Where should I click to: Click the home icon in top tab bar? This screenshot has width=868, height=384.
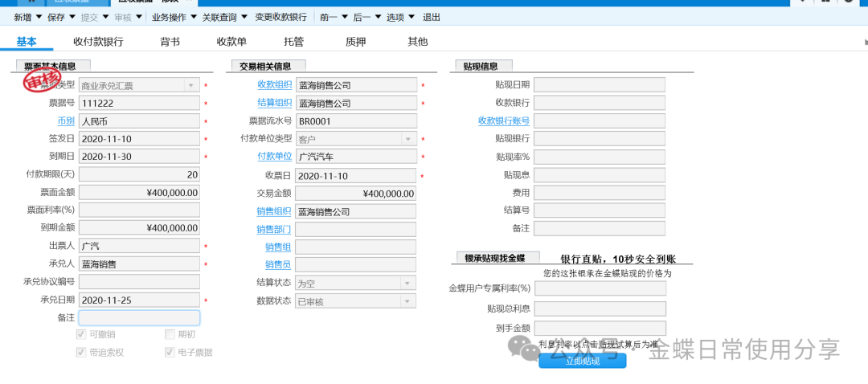tap(31, 2)
